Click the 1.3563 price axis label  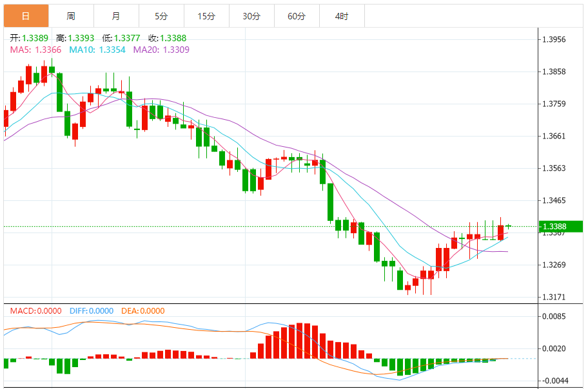pyautogui.click(x=554, y=169)
